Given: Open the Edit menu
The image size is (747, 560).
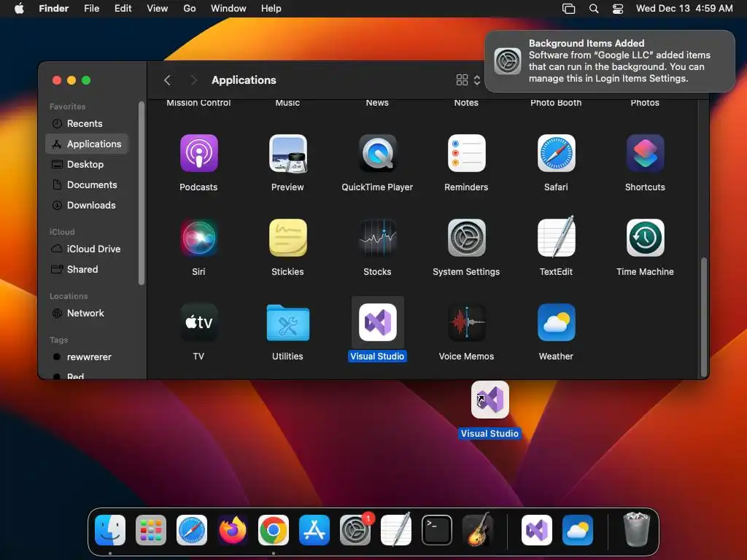Looking at the screenshot, I should tap(123, 8).
